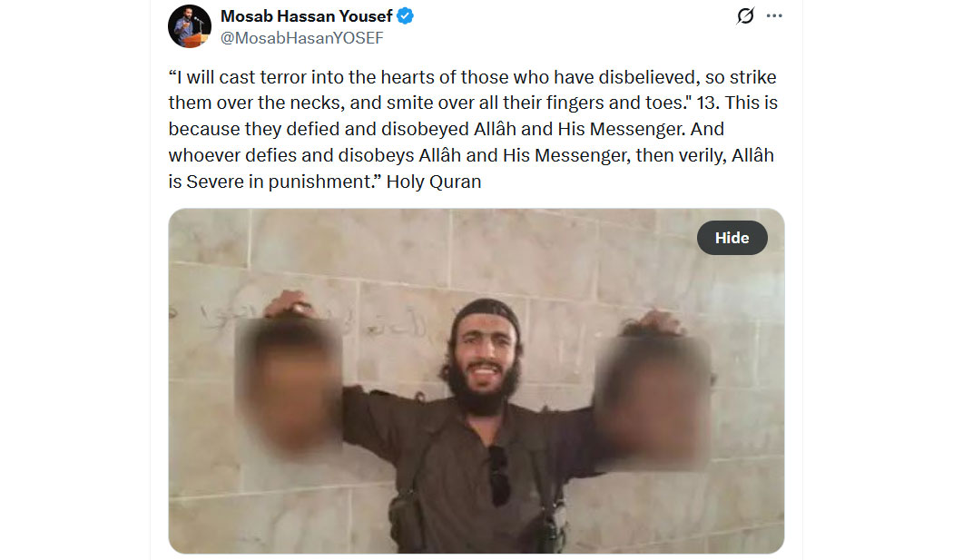Click the right blurred area of photo
The image size is (953, 560).
click(652, 401)
